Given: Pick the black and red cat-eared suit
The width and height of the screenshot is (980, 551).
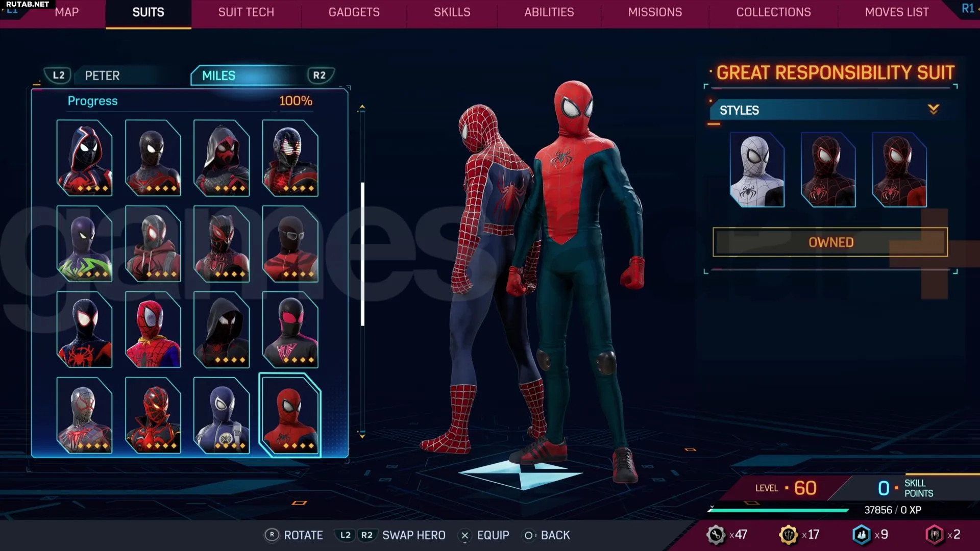Looking at the screenshot, I should 222,243.
